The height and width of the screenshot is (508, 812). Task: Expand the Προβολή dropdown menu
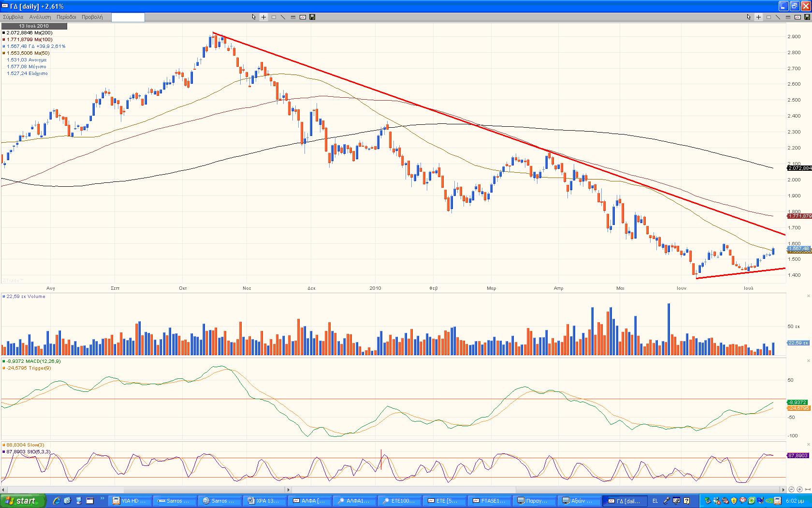point(92,17)
